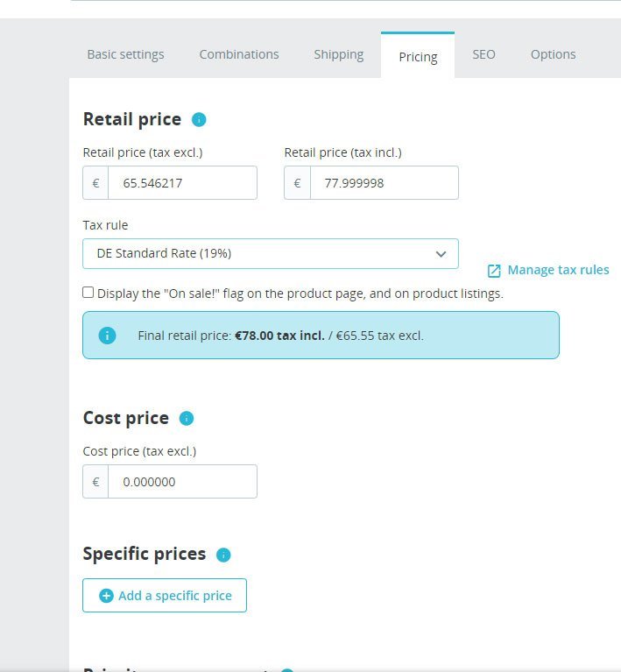Switch to the Basic settings tab
The image size is (621, 672).
[x=125, y=54]
